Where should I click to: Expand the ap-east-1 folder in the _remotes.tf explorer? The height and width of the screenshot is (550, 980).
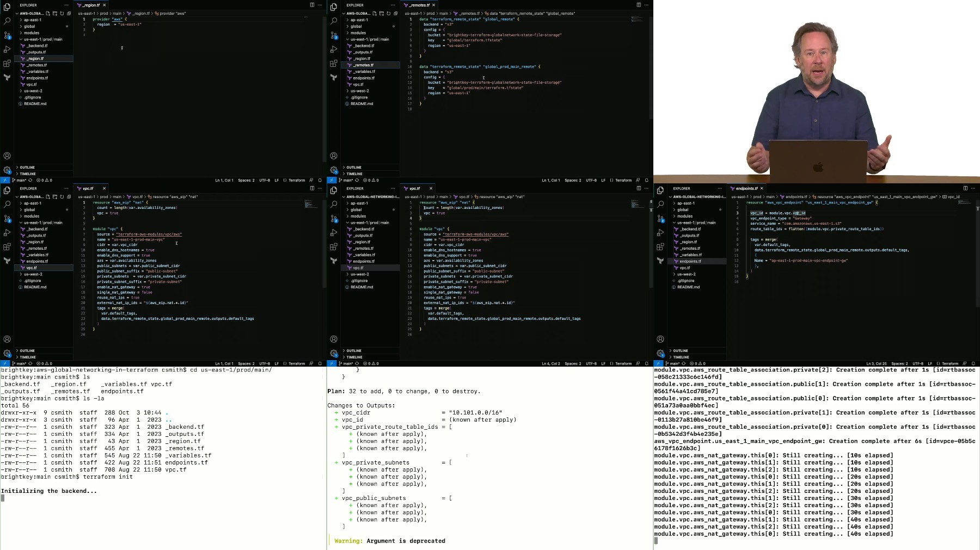tap(359, 20)
